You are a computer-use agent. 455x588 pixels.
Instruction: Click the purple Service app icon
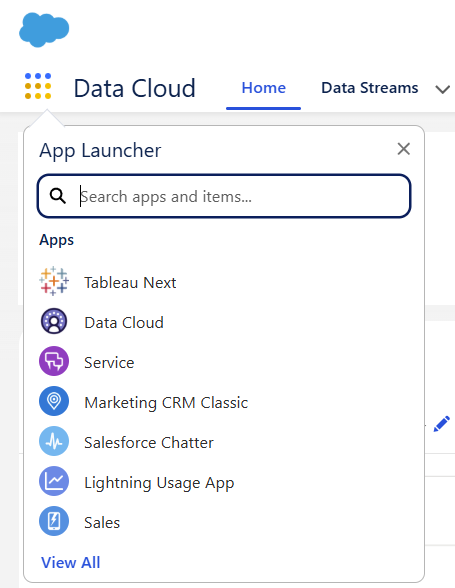(54, 361)
